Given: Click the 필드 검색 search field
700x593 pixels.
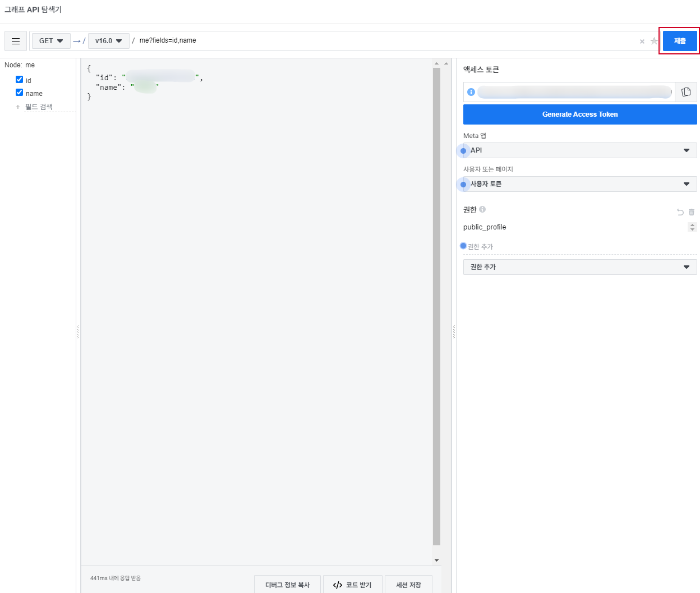Looking at the screenshot, I should [50, 107].
